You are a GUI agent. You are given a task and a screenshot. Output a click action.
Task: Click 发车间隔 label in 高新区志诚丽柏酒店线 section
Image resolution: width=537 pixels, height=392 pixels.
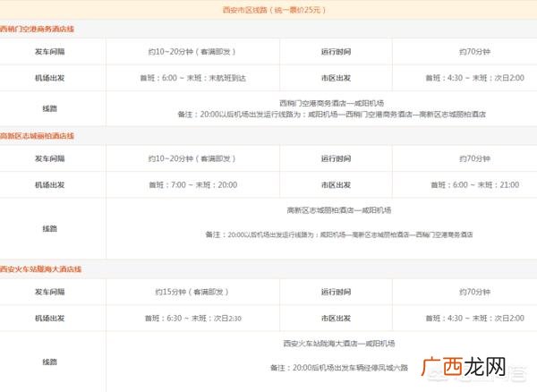pyautogui.click(x=49, y=158)
